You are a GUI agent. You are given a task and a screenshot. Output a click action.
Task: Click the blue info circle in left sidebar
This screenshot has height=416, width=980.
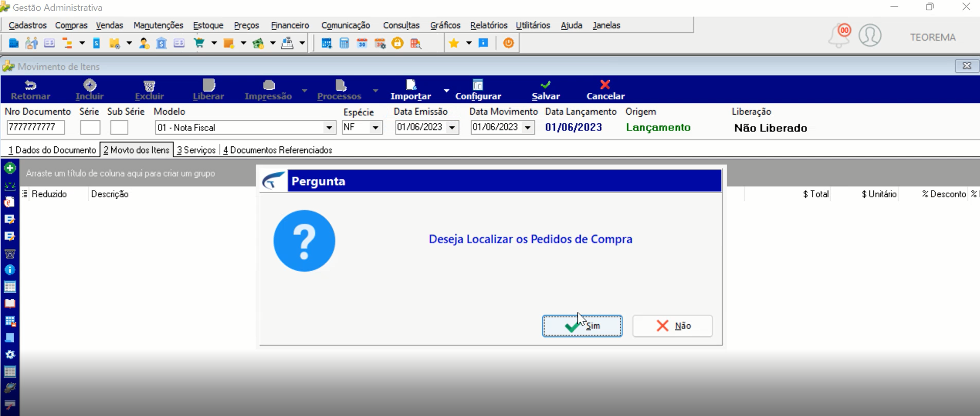10,270
